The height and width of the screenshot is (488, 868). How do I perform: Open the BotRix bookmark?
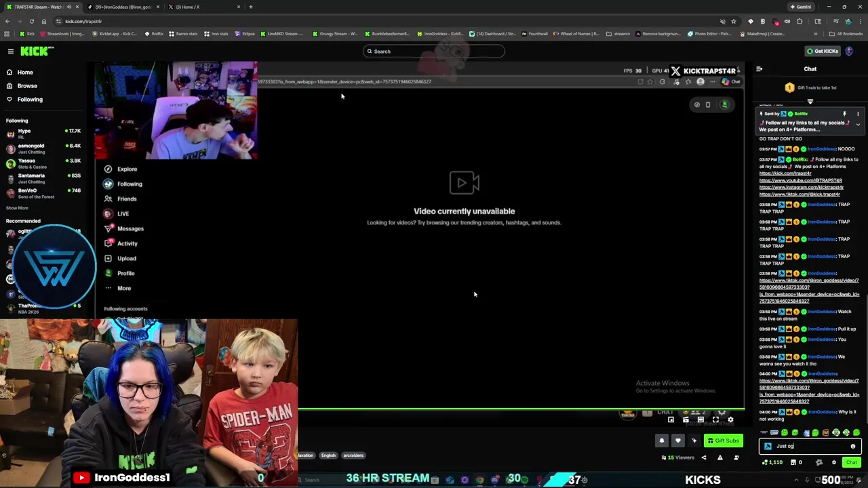(x=154, y=33)
